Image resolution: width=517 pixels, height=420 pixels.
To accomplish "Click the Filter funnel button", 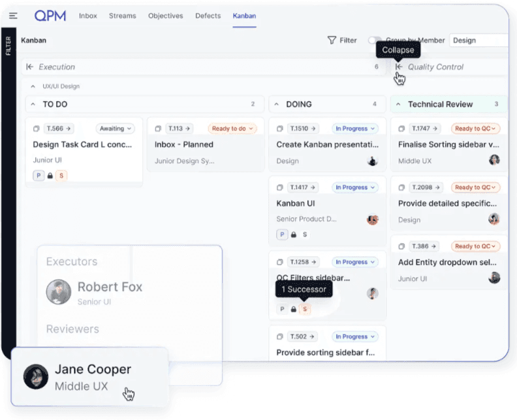I will (342, 40).
